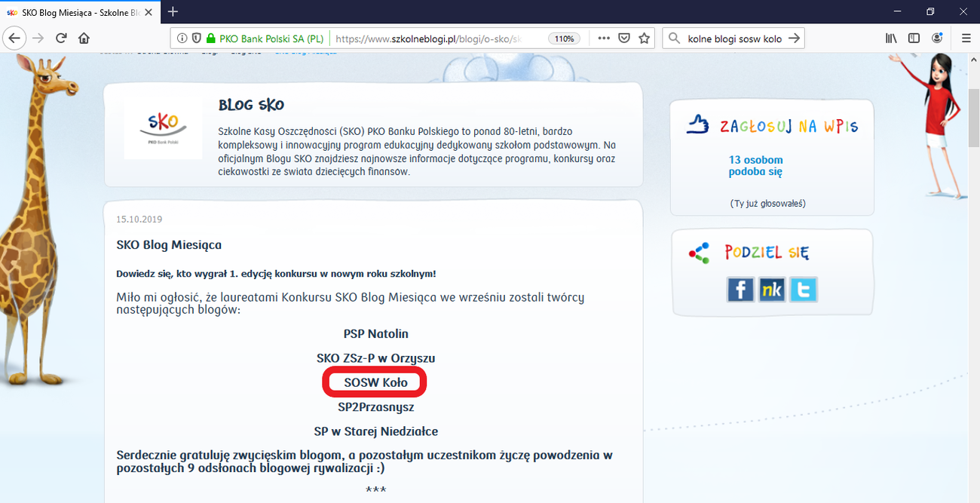
Task: Open SKO ZSz-P w Orzyszu blog
Action: pos(375,358)
